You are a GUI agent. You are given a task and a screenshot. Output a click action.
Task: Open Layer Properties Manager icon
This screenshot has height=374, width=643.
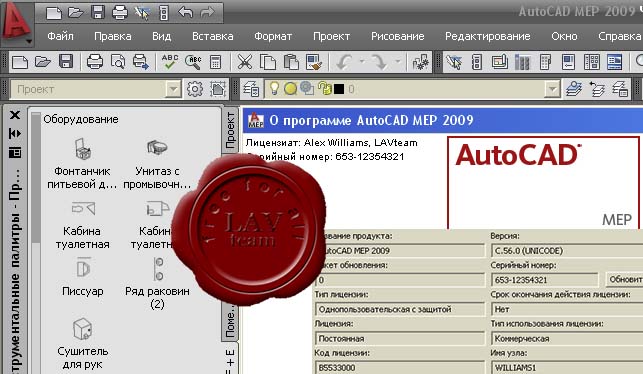click(251, 89)
